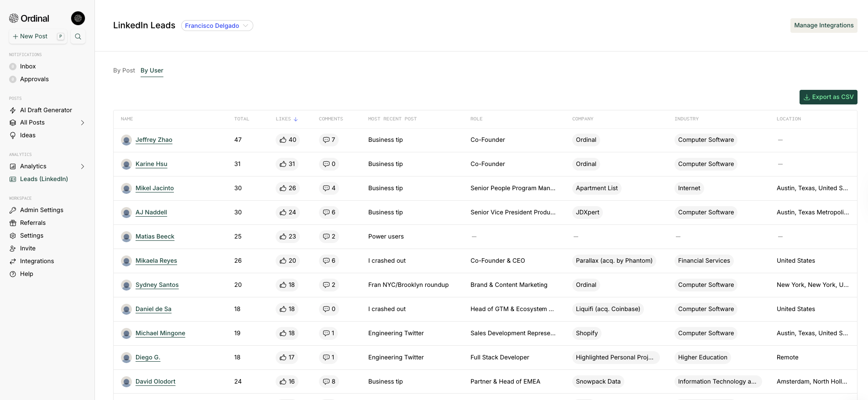Click the Liquifi (acq. Coinbase) tag

tap(608, 309)
